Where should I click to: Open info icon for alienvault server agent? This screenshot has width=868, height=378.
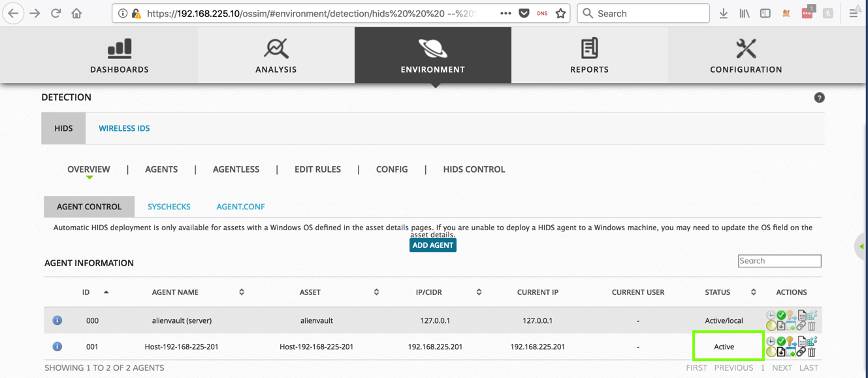(57, 320)
